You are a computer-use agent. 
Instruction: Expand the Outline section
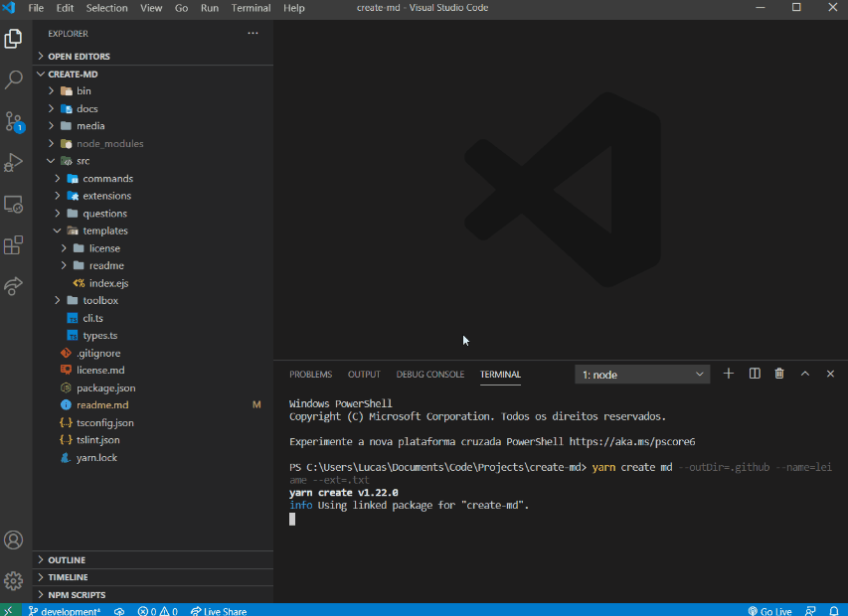[x=153, y=559]
